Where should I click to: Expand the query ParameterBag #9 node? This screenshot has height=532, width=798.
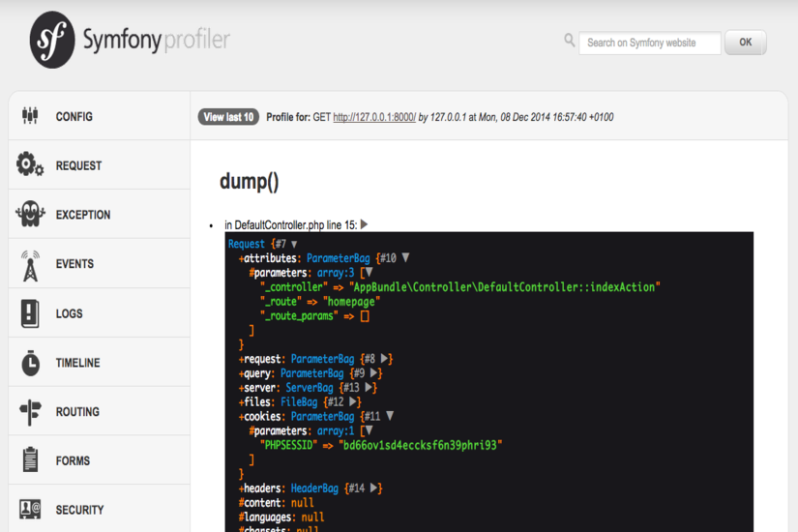tap(374, 372)
